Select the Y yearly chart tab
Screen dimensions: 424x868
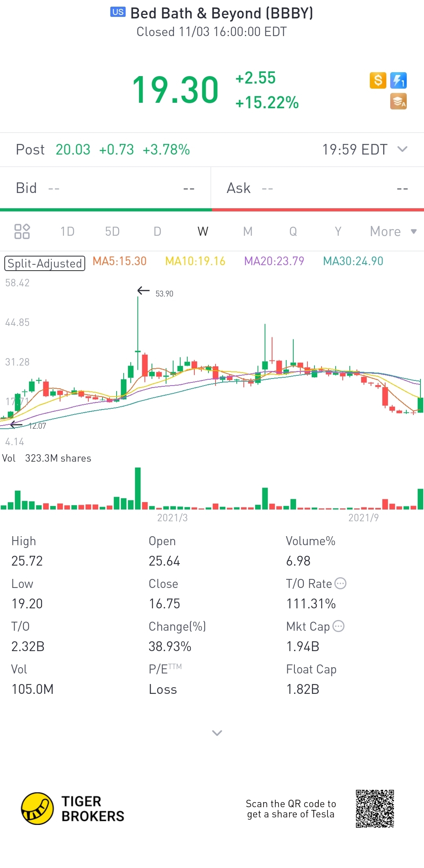pos(338,231)
